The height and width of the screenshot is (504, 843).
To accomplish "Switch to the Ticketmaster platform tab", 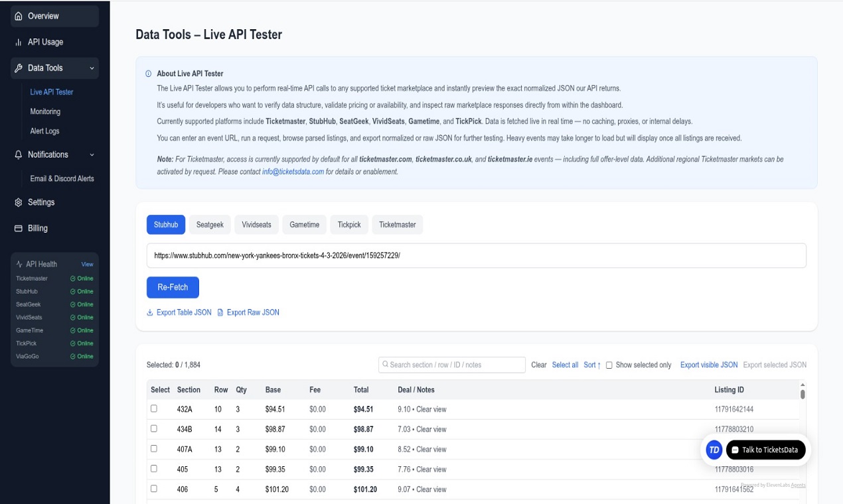I will (x=397, y=224).
